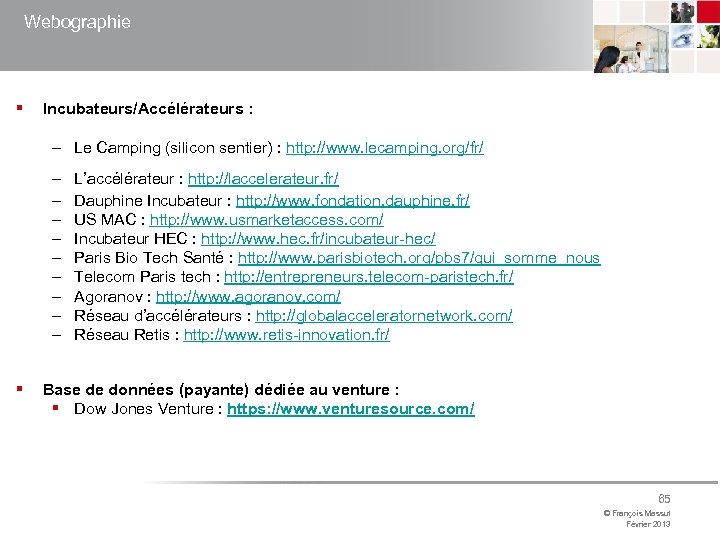Open the globalacceleratornetwork.com link

click(384, 316)
